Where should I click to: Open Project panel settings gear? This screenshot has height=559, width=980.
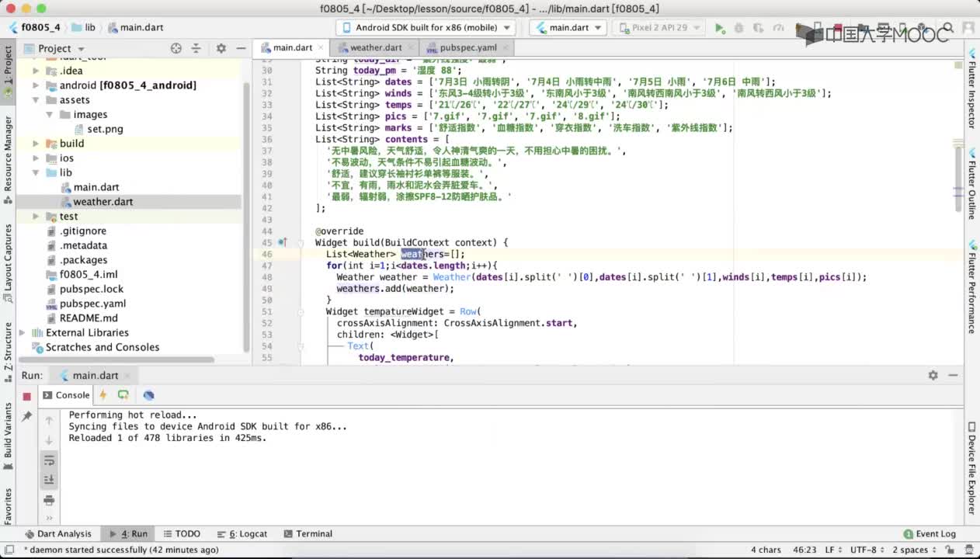point(221,48)
